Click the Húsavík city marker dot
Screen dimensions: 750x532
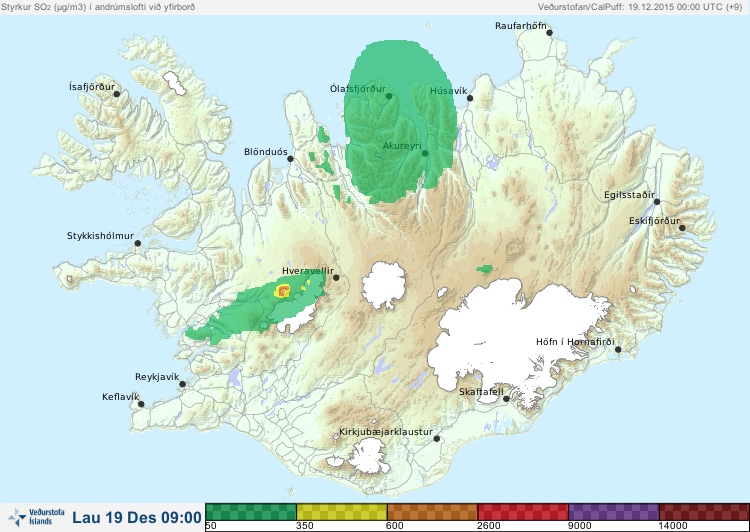pyautogui.click(x=470, y=98)
